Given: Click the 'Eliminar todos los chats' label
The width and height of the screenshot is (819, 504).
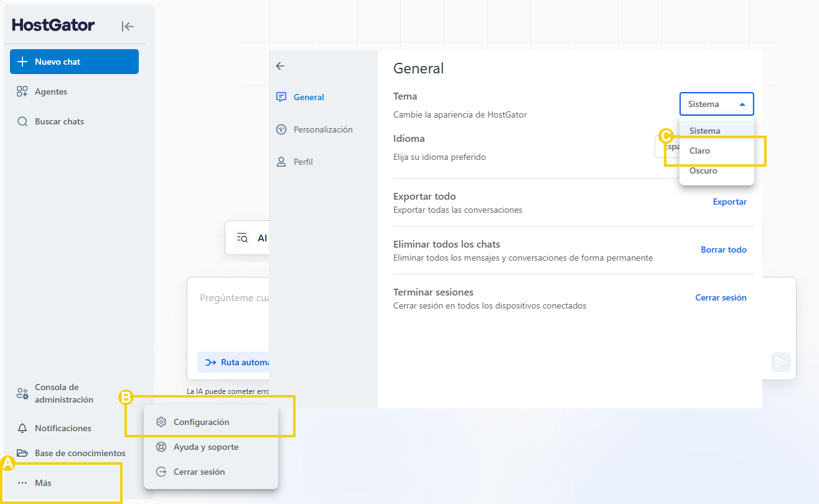Looking at the screenshot, I should point(447,245).
